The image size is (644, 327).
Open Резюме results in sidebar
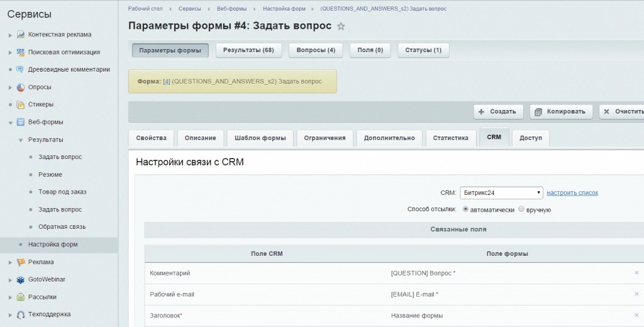pos(50,175)
